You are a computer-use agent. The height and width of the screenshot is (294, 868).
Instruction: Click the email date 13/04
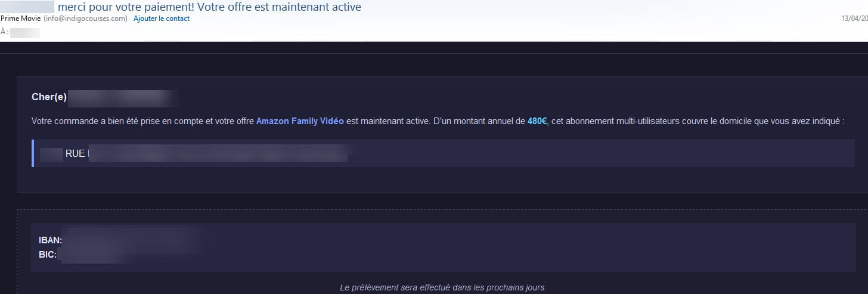[x=854, y=18]
